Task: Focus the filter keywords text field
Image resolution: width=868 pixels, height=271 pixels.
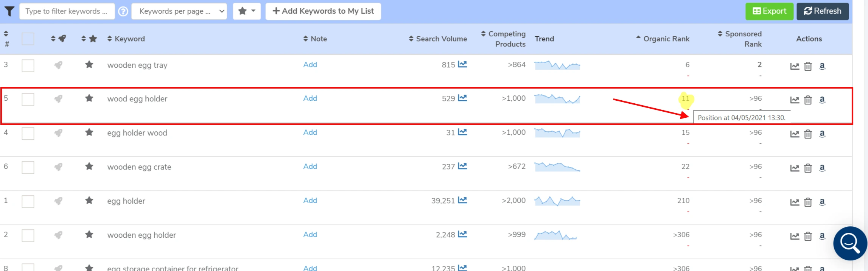Action: (67, 11)
